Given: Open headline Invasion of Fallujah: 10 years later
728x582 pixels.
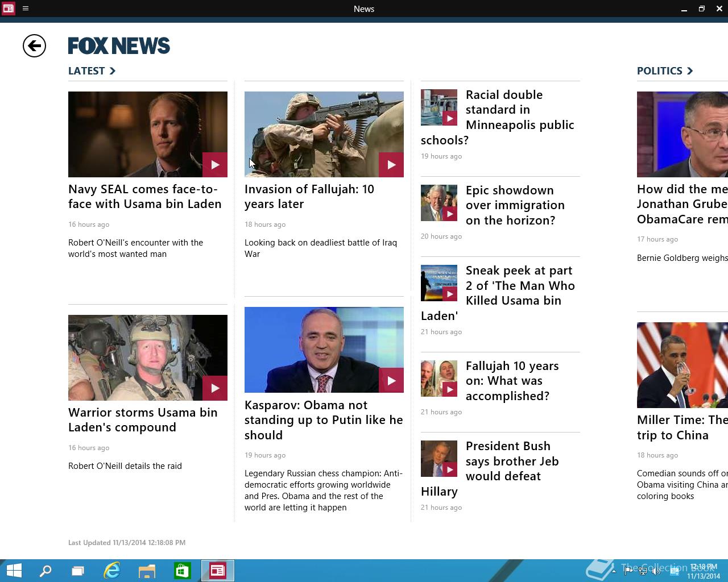Looking at the screenshot, I should tap(309, 197).
